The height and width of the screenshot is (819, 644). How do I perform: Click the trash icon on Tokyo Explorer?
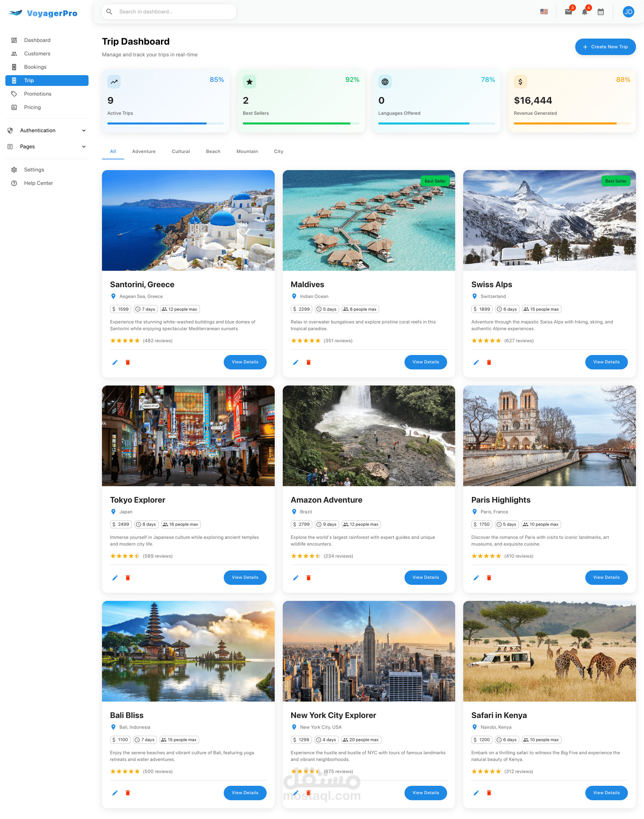pos(128,578)
